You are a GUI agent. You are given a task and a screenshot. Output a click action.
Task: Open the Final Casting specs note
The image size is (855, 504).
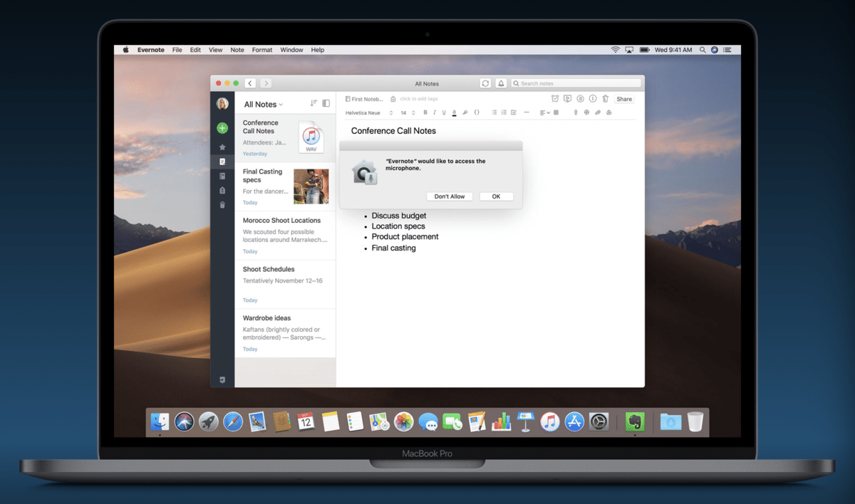pyautogui.click(x=285, y=187)
